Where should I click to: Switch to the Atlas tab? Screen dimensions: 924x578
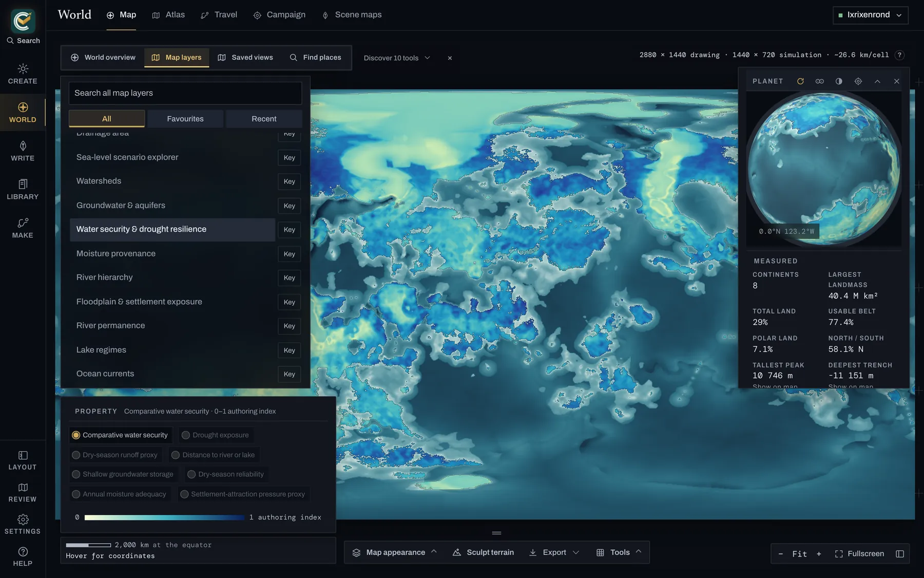pos(168,15)
